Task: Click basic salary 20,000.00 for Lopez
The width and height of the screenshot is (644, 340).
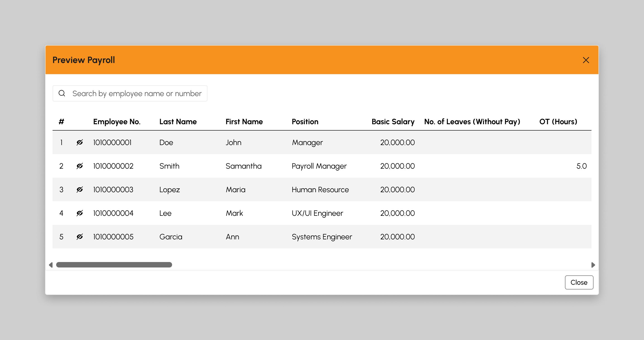Action: click(397, 189)
